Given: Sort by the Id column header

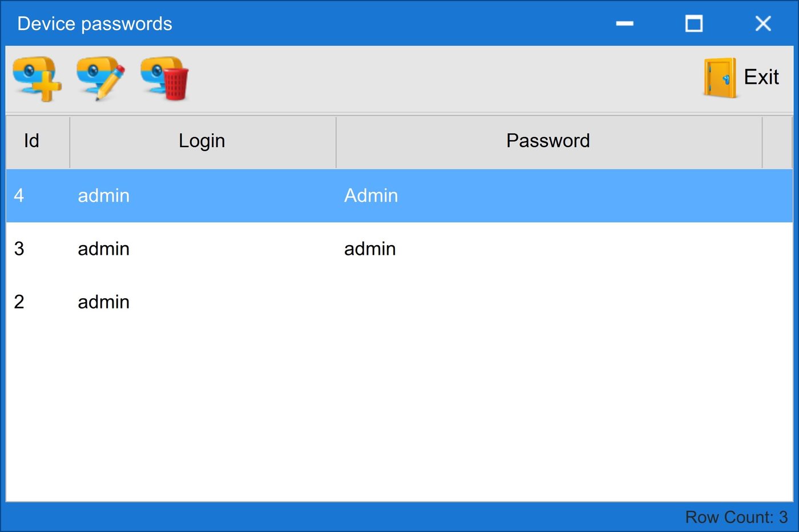Looking at the screenshot, I should (x=31, y=141).
